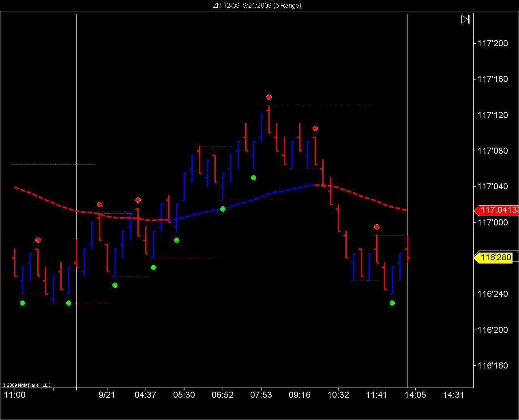Click the 04:37 time axis label
Image resolution: width=519 pixels, height=420 pixels.
pyautogui.click(x=146, y=395)
